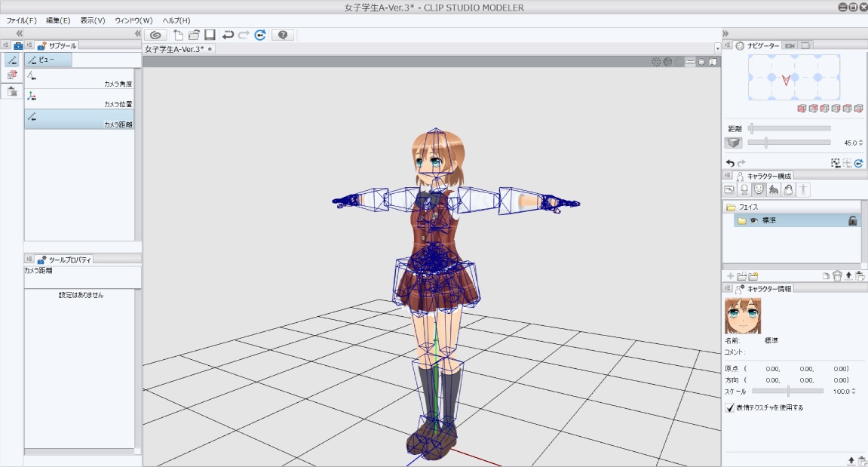Choose the カメラ距離 sub tool
The height and width of the screenshot is (467, 868).
(x=79, y=119)
